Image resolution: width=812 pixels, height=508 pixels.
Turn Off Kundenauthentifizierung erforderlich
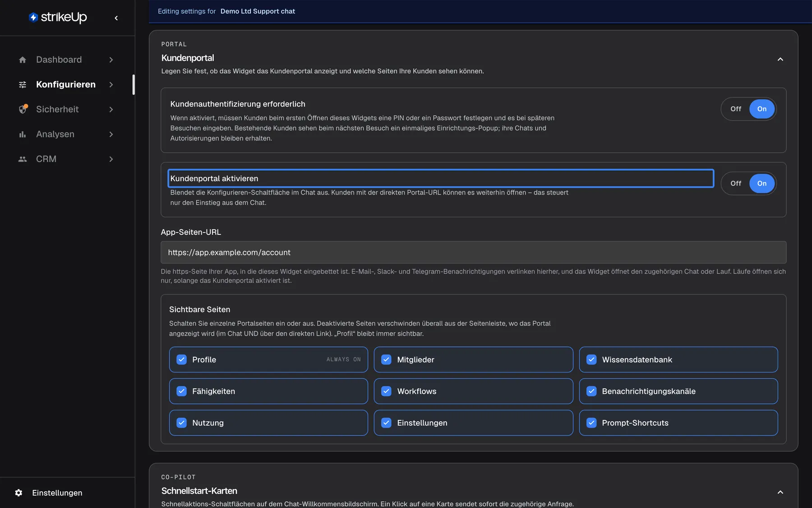click(x=736, y=109)
